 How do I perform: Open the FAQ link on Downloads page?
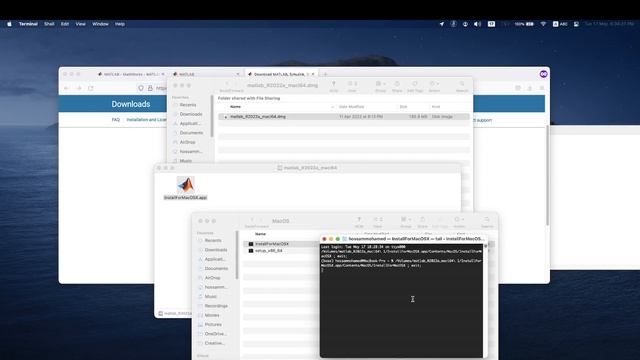tap(116, 120)
